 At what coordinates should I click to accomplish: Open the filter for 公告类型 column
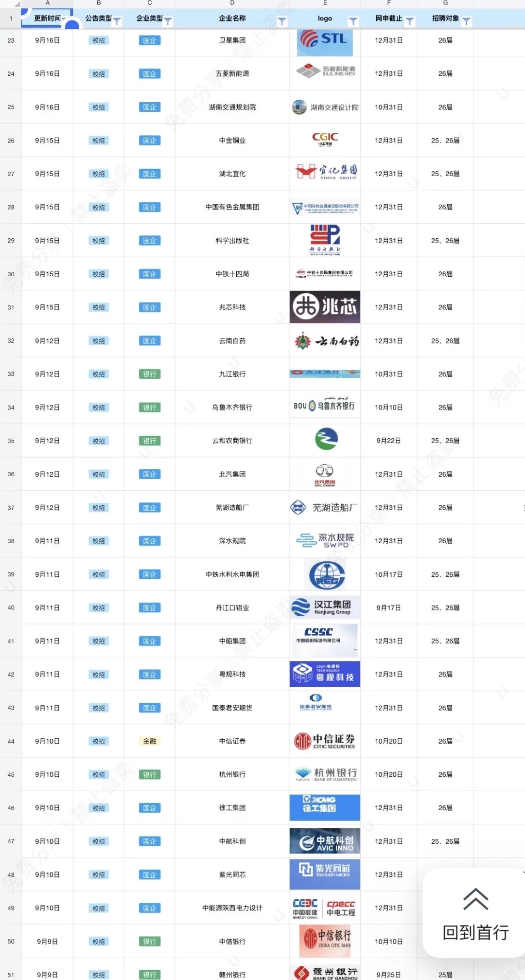(117, 21)
